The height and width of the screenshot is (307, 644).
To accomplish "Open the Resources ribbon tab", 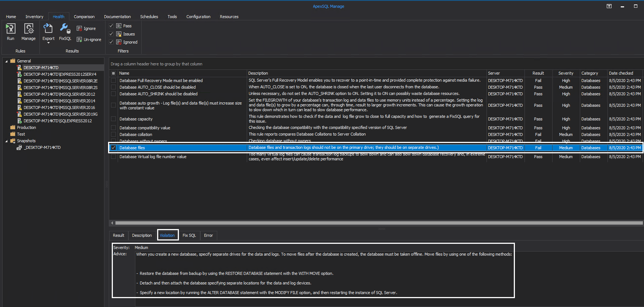I will (x=229, y=17).
